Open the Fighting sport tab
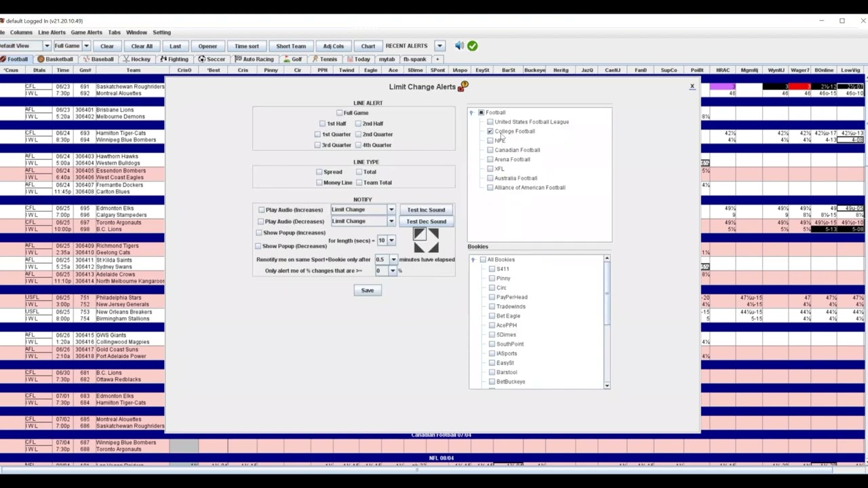 tap(174, 59)
